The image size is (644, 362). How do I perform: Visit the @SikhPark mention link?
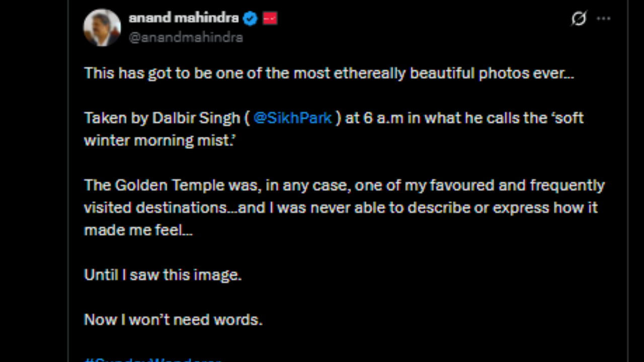tap(292, 118)
